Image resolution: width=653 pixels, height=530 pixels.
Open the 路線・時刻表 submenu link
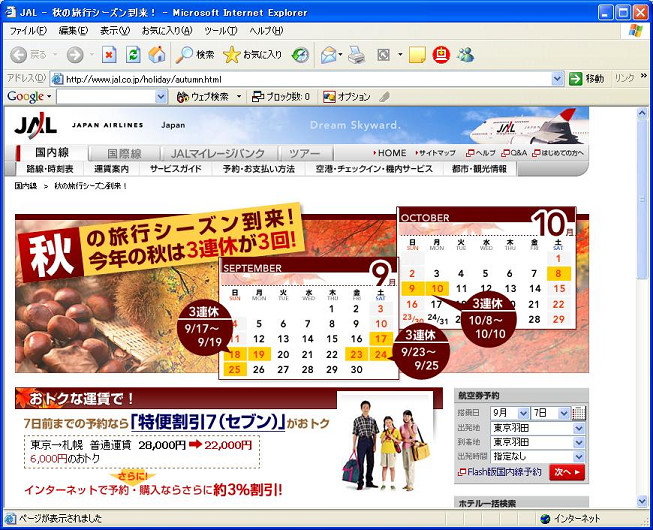point(50,169)
